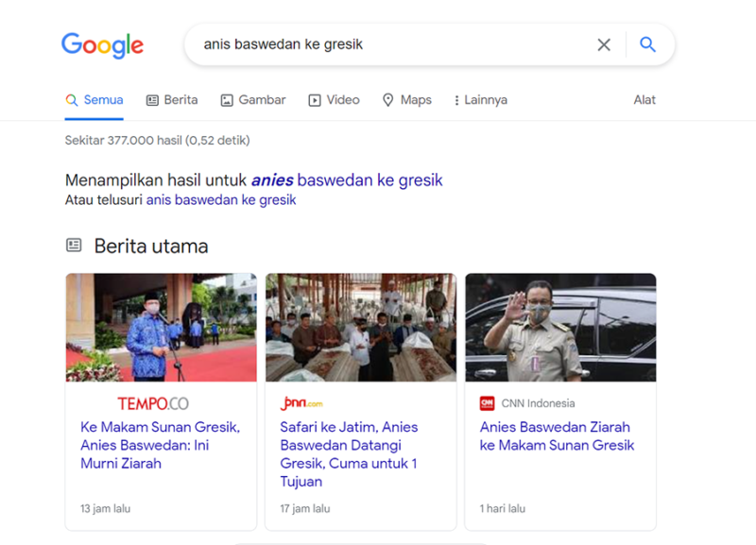The height and width of the screenshot is (545, 756).
Task: Click the CNN Indonesia red logo icon
Action: tap(487, 403)
